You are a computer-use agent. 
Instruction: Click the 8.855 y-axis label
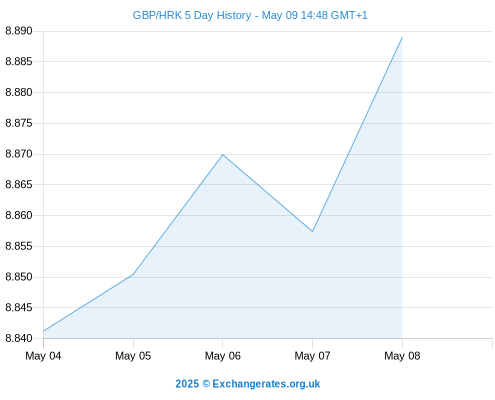point(19,246)
